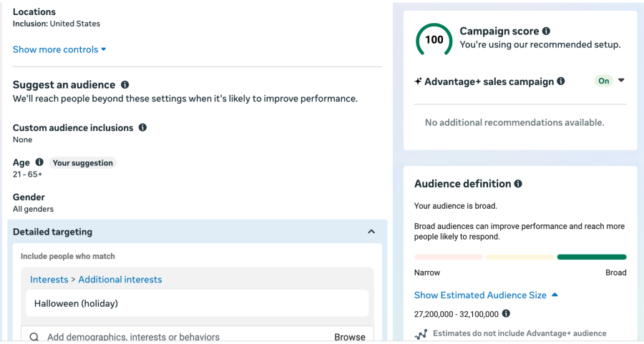Image resolution: width=644 pixels, height=344 pixels.
Task: Click the Campaign score 100 gauge
Action: (x=434, y=40)
